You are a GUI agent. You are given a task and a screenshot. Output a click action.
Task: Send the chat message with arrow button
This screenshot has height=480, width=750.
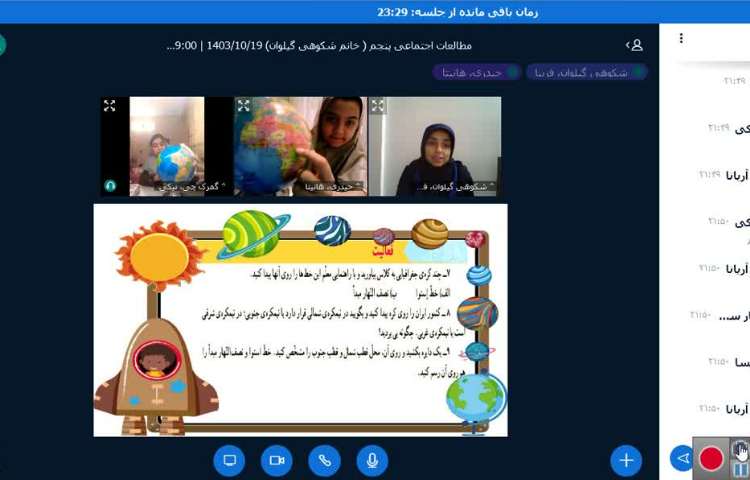[x=682, y=458]
